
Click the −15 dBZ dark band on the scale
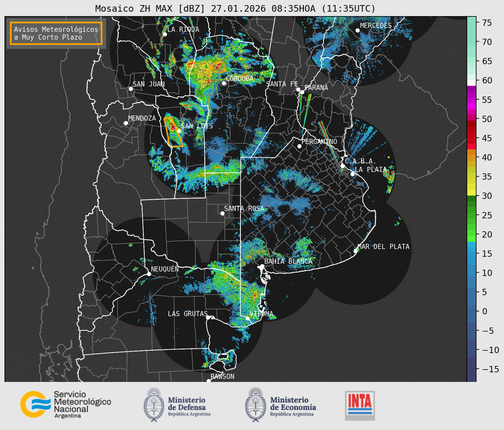point(471,369)
